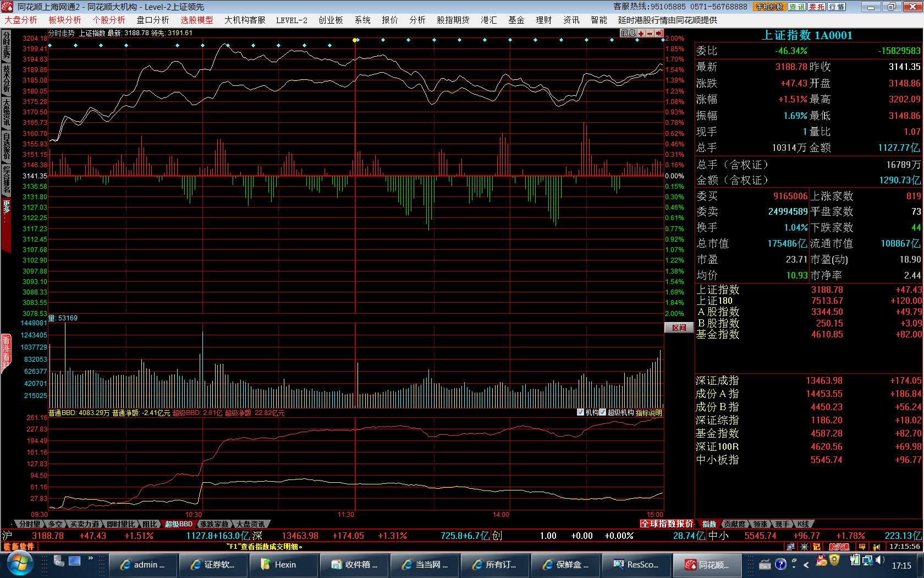This screenshot has height=578, width=924.
Task: Click the 记 notes status bar icon
Action: (x=817, y=547)
